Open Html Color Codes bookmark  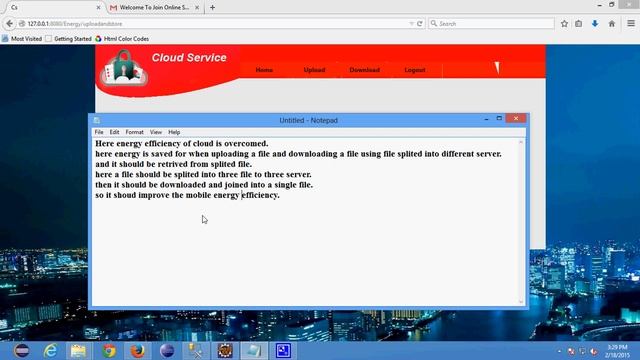122,39
